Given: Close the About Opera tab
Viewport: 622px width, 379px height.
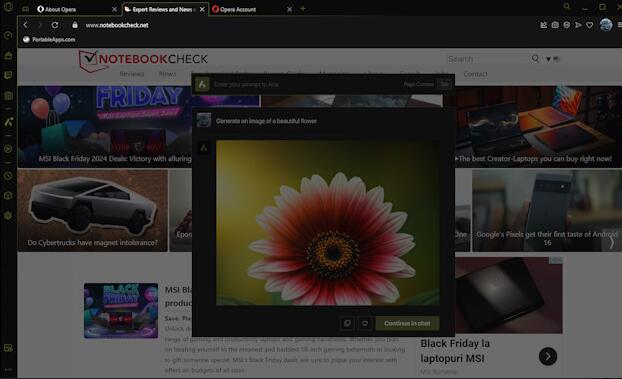Looking at the screenshot, I should 115,9.
